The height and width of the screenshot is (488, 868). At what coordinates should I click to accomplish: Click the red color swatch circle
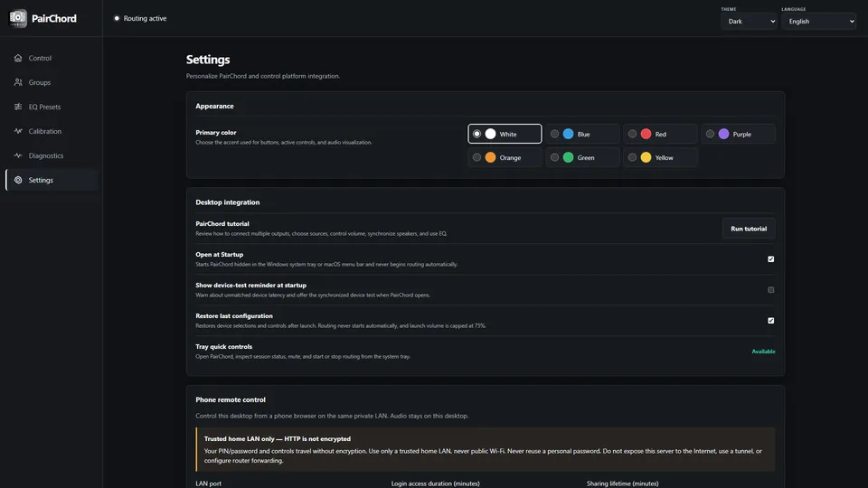tap(646, 134)
